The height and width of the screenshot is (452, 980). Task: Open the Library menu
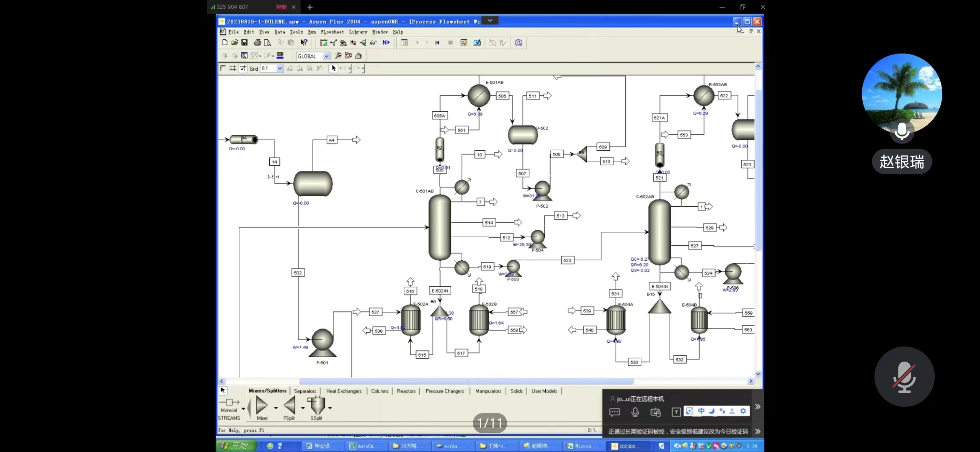click(x=358, y=32)
